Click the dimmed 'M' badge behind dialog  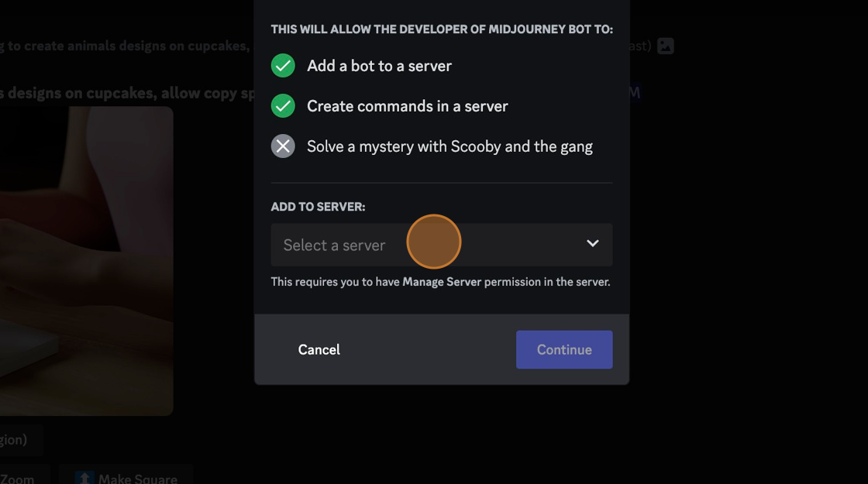(635, 92)
